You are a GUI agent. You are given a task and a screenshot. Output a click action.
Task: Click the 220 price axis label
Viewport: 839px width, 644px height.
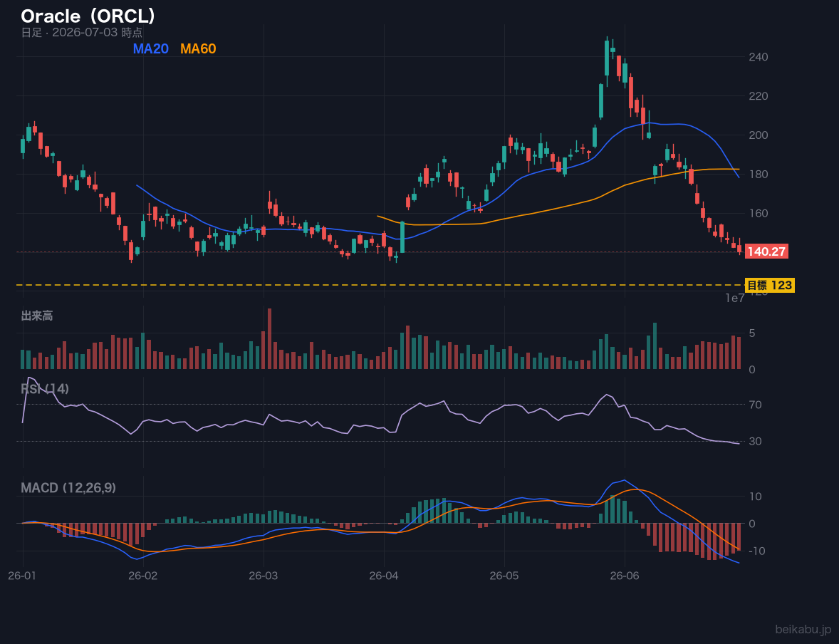tap(759, 96)
